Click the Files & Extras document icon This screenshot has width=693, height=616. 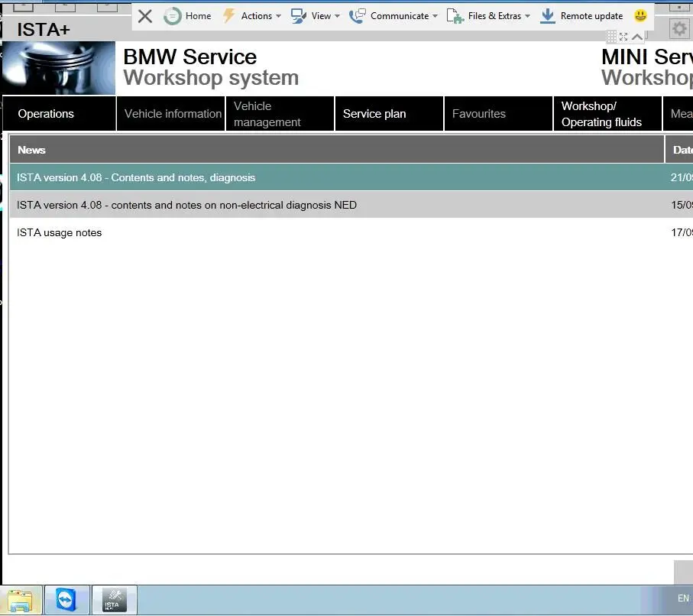click(455, 16)
